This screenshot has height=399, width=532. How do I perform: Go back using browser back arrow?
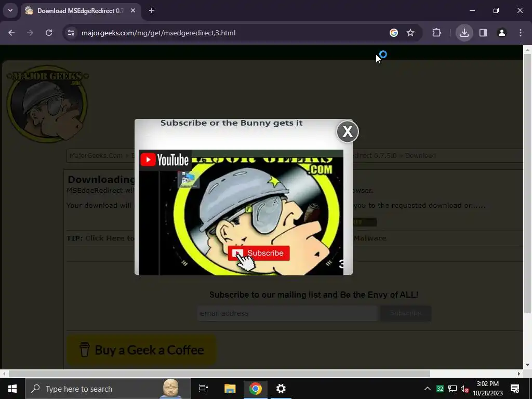point(11,33)
